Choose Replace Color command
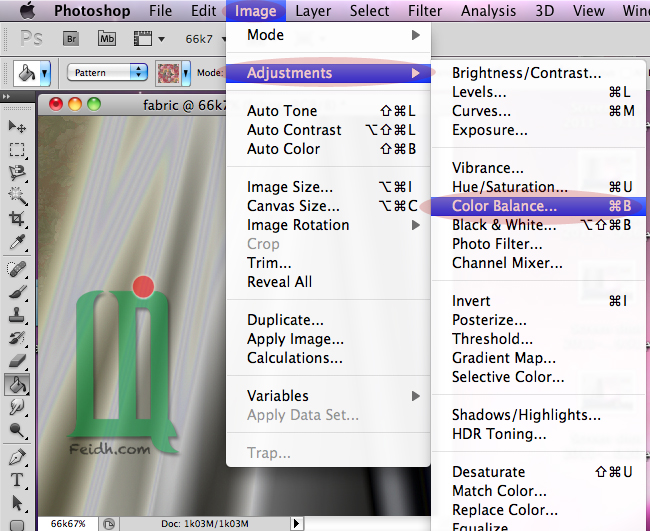This screenshot has height=531, width=650. click(538, 510)
